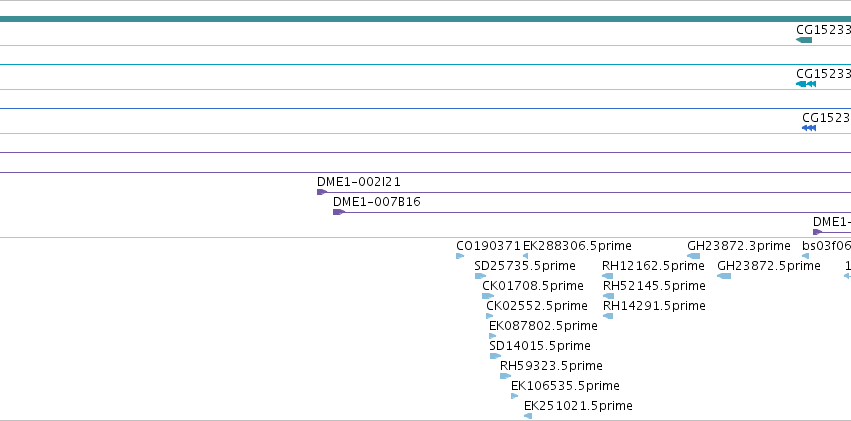
Task: Click the SD25735.5prime EST arrow
Action: pos(480,276)
